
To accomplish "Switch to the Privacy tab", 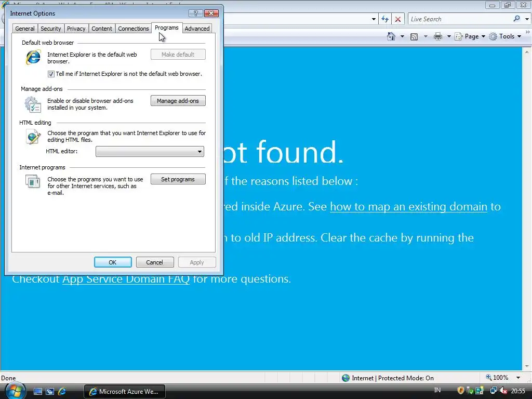I will point(76,29).
